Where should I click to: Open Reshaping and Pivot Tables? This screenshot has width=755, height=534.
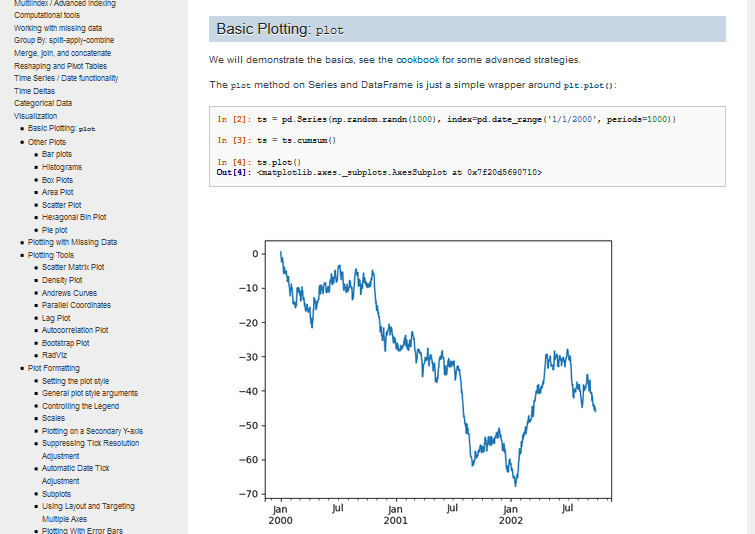click(60, 66)
